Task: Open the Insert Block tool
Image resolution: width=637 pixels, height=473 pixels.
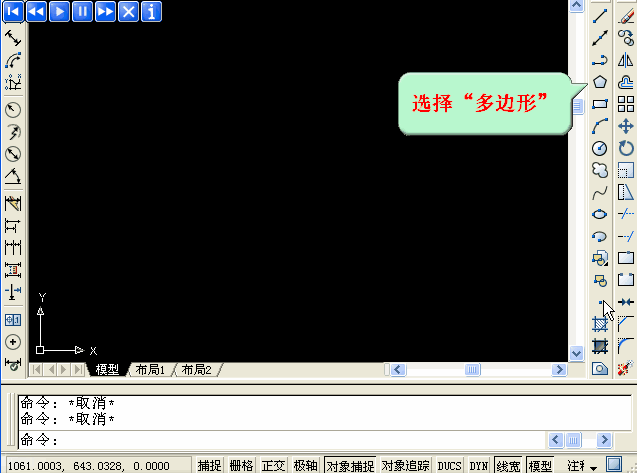Action: (x=600, y=258)
